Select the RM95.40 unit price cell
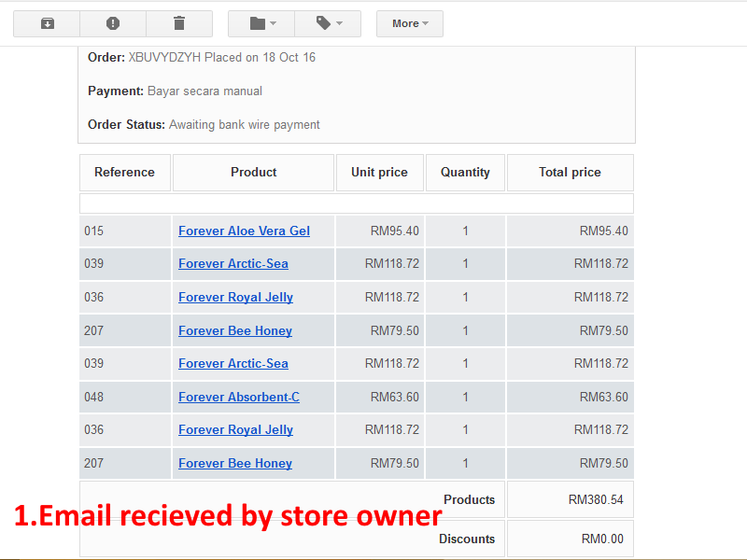 coord(380,231)
